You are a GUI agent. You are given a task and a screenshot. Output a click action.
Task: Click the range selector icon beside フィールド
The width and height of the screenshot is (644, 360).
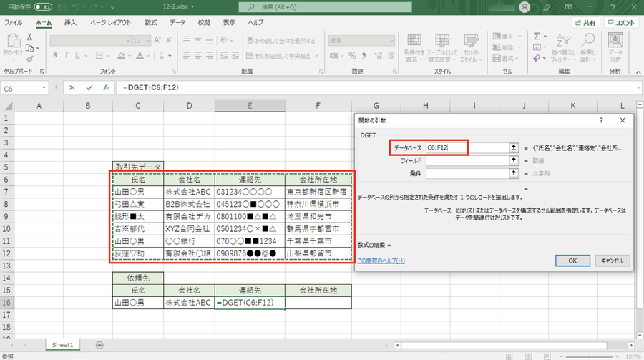[x=513, y=161]
